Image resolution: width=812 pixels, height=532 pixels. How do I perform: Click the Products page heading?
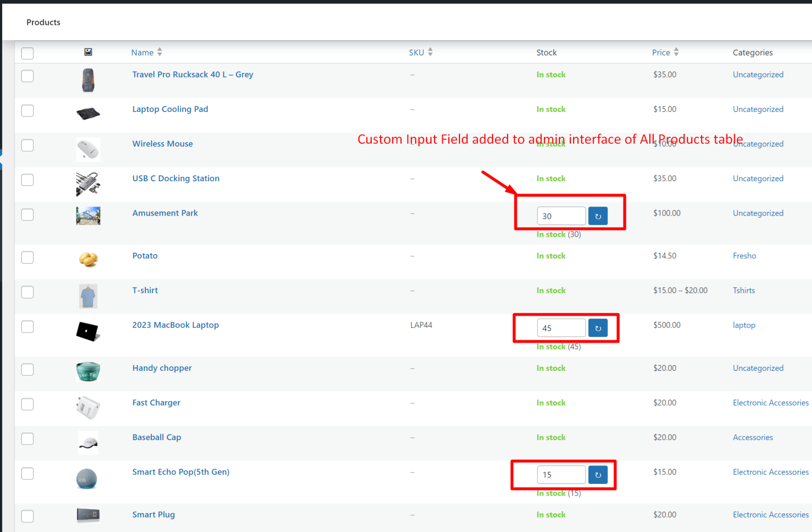click(43, 22)
